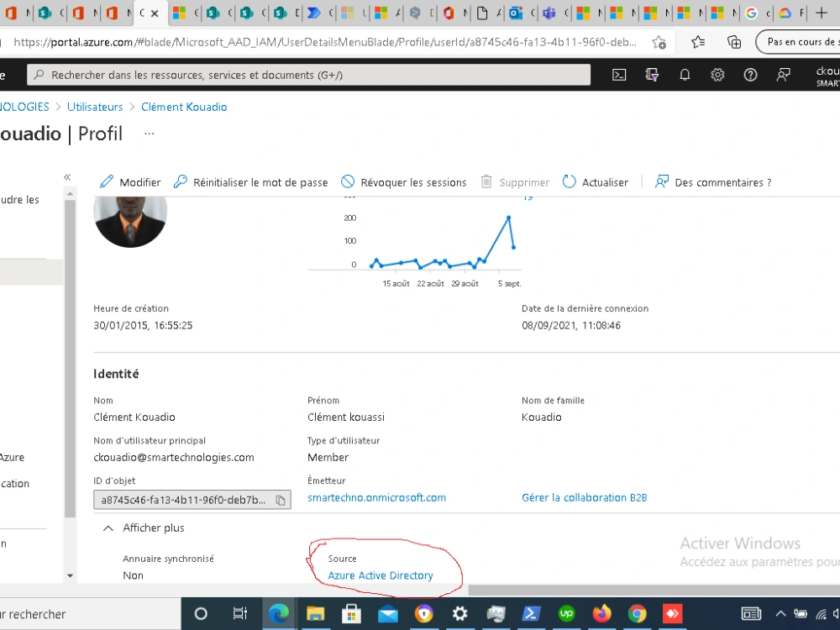Open Cortana circle icon on the taskbar
Image resolution: width=840 pixels, height=630 pixels.
click(x=201, y=613)
